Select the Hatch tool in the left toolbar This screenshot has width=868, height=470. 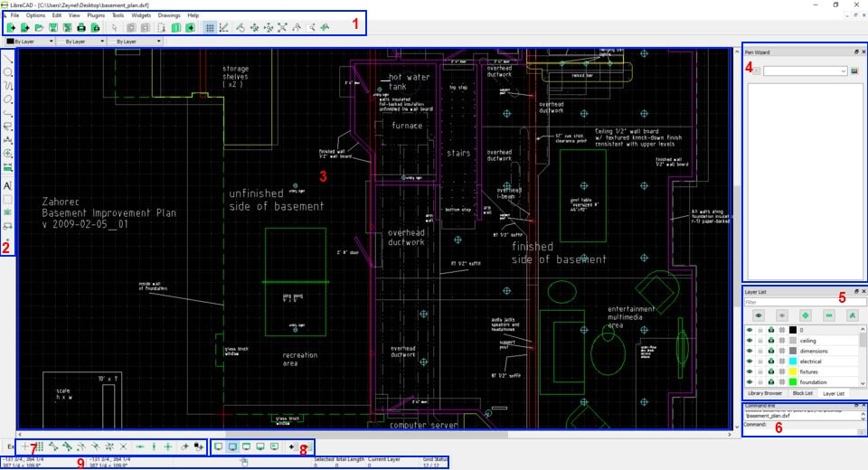[x=8, y=199]
